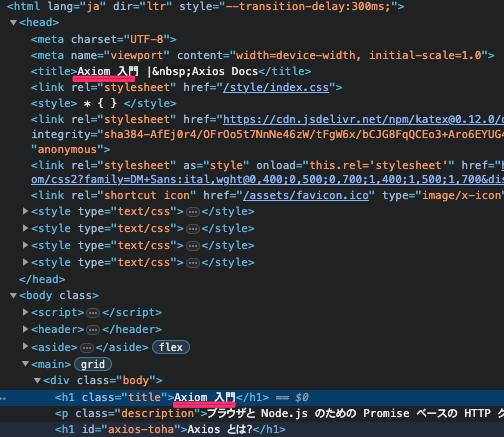Click the "anonymous" crossorigin attribute value
The image size is (504, 437).
click(x=67, y=149)
